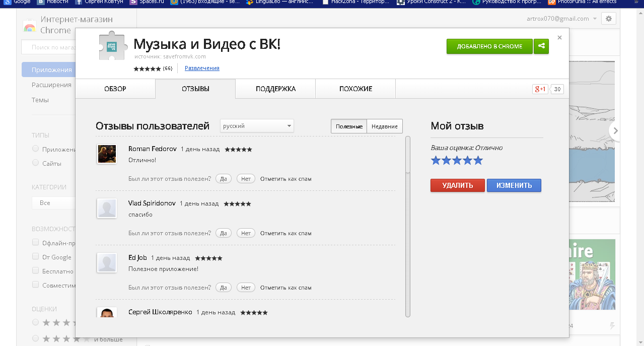
Task: Open the Развлечения category link
Action: (x=202, y=68)
